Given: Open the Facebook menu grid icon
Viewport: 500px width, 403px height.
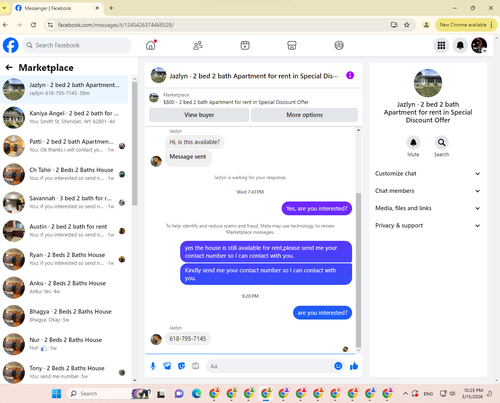Looking at the screenshot, I should [441, 45].
